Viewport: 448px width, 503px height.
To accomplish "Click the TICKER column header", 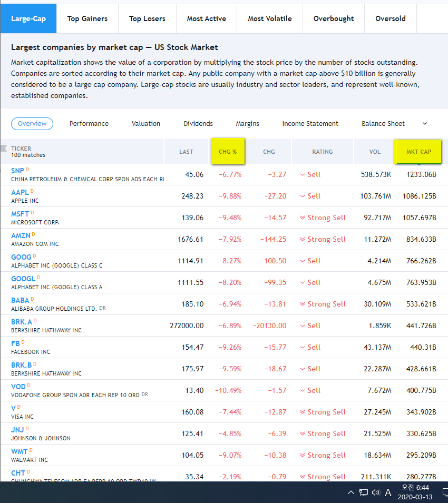I will 21,149.
